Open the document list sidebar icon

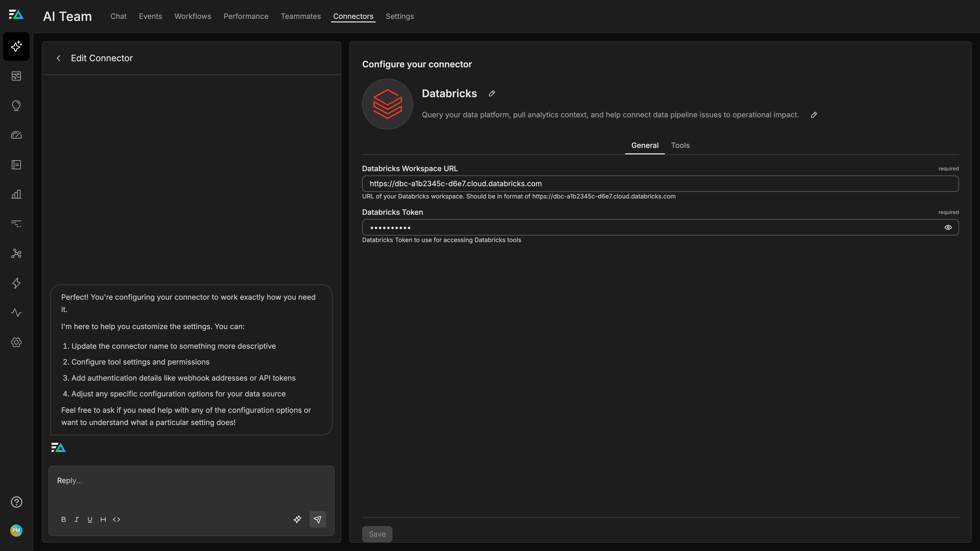click(16, 165)
